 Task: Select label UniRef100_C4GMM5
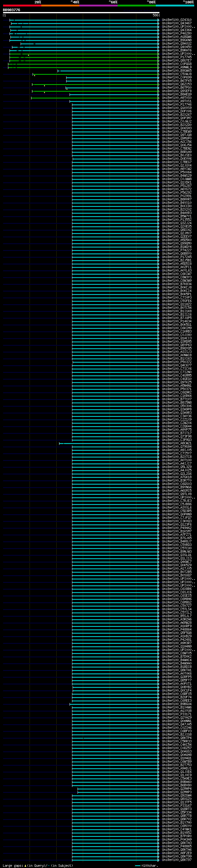tap(176, 375)
